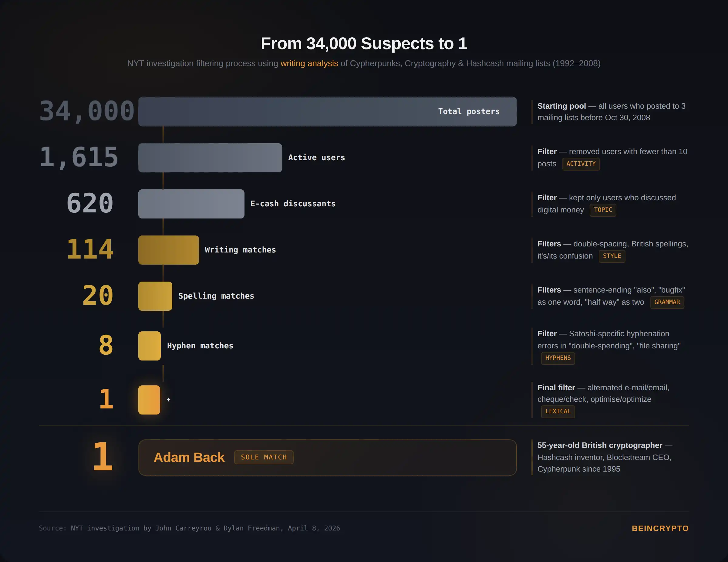The image size is (728, 562).
Task: Click the glowing orange final result square
Action: tap(149, 400)
